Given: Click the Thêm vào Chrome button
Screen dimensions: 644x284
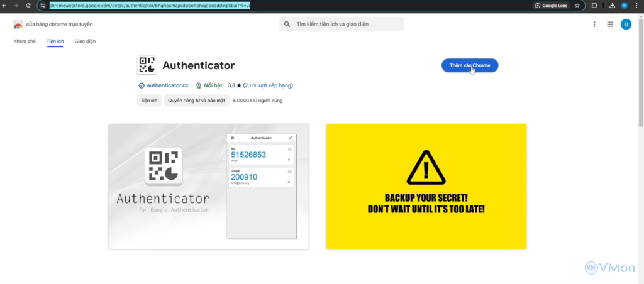Looking at the screenshot, I should (470, 65).
